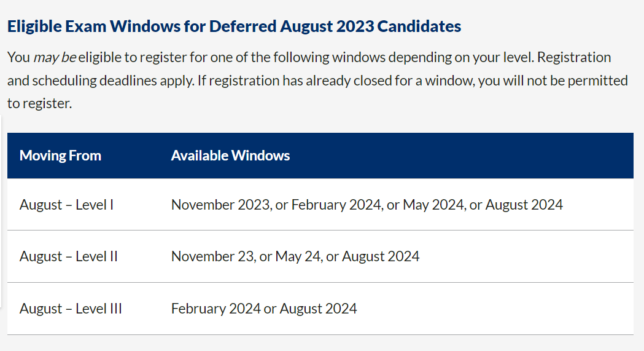Click the word 'Candidates' in the heading
The image size is (644, 351).
[419, 26]
